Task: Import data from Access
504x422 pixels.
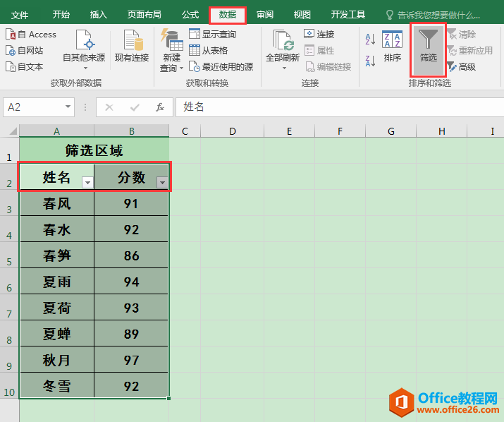Action: [31, 34]
